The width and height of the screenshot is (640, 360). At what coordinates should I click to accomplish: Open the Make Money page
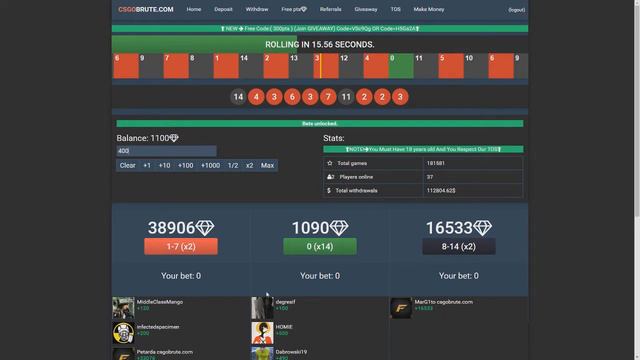(x=429, y=9)
